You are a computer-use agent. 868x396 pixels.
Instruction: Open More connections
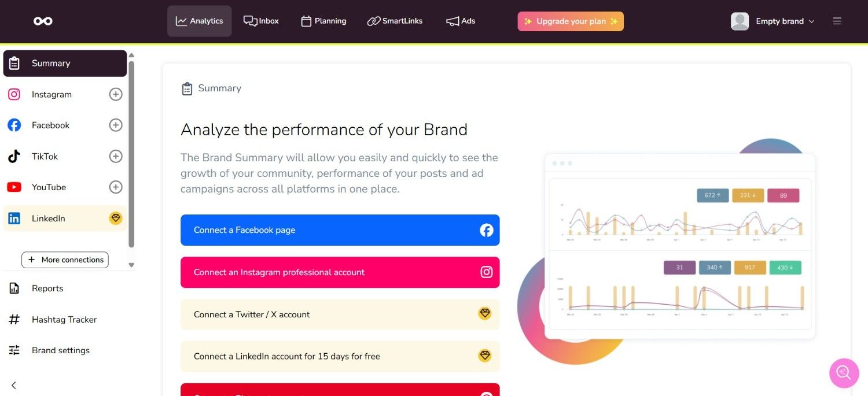point(64,260)
